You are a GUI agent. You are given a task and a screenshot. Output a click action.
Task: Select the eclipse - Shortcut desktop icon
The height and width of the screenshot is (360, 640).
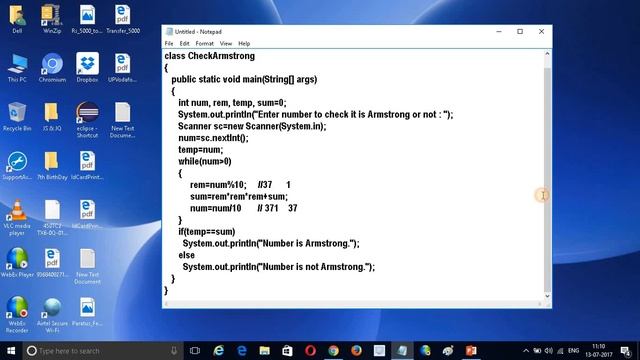(x=87, y=120)
